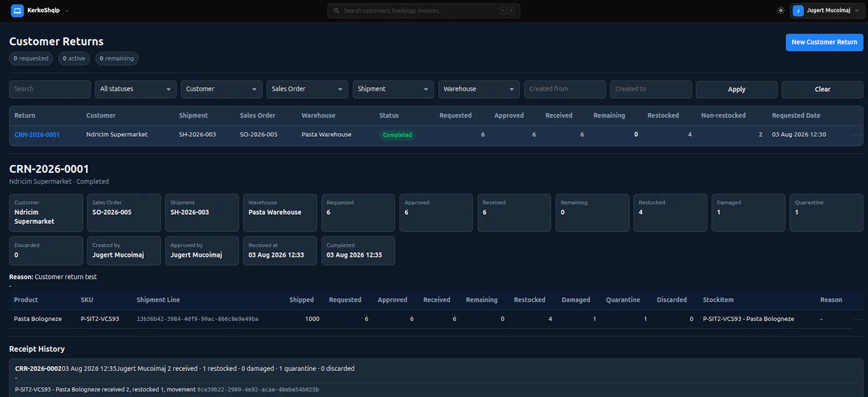Image resolution: width=868 pixels, height=397 pixels.
Task: Open the Sales Order filter dropdown
Action: click(x=307, y=89)
